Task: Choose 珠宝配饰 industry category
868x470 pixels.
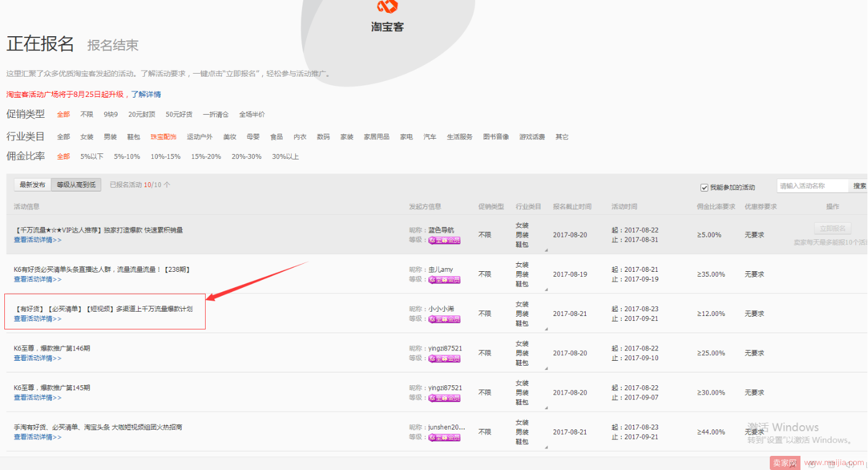Action: tap(164, 137)
